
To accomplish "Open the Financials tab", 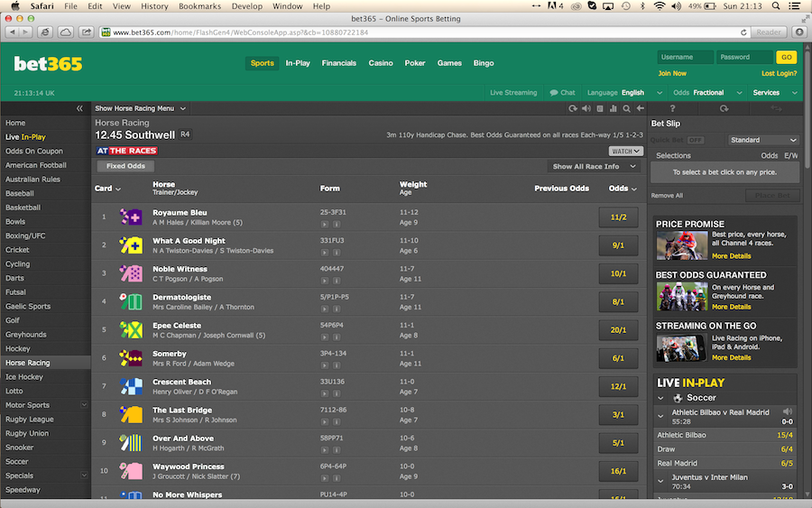I will pos(338,63).
